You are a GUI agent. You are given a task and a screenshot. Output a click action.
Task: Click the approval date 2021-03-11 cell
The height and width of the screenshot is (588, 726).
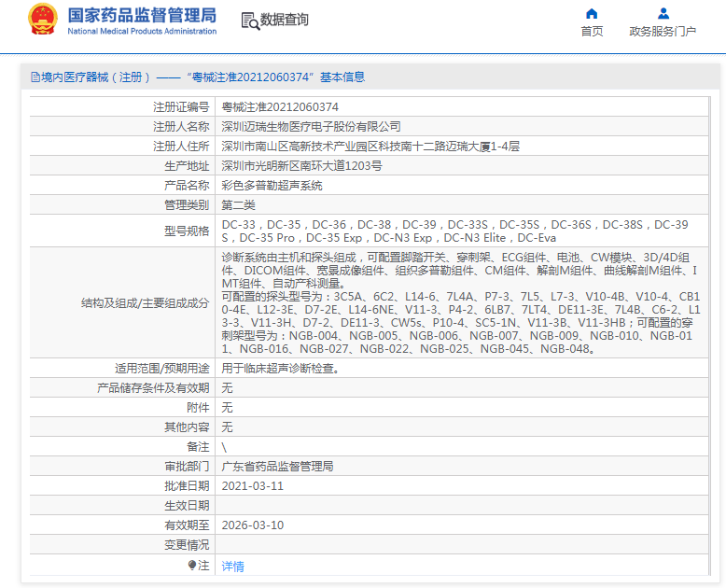[252, 486]
